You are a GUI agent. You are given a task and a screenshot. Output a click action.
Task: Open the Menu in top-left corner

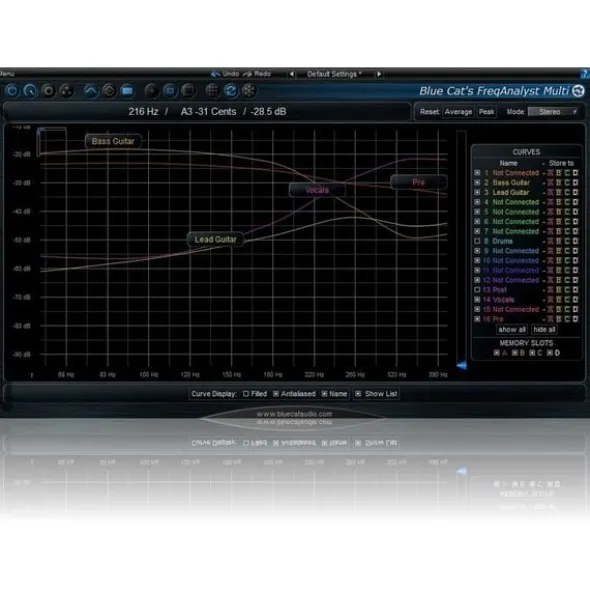point(7,74)
